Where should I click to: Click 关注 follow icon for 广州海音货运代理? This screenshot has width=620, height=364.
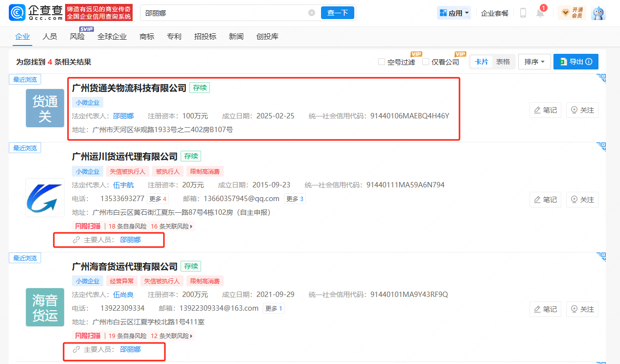coord(582,309)
